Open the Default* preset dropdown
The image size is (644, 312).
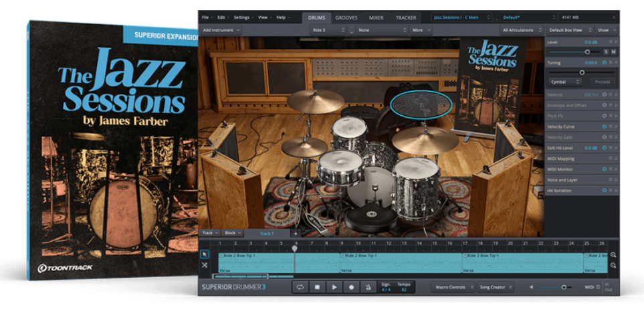528,17
